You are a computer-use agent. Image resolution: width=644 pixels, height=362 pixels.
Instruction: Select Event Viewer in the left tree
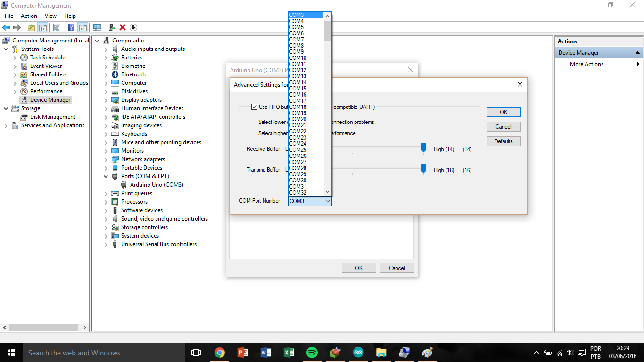click(x=46, y=66)
